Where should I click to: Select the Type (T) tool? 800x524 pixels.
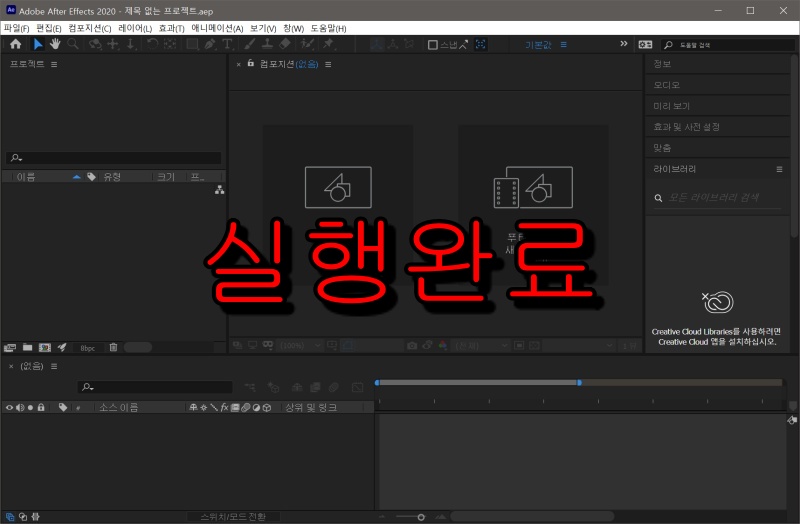[x=227, y=44]
